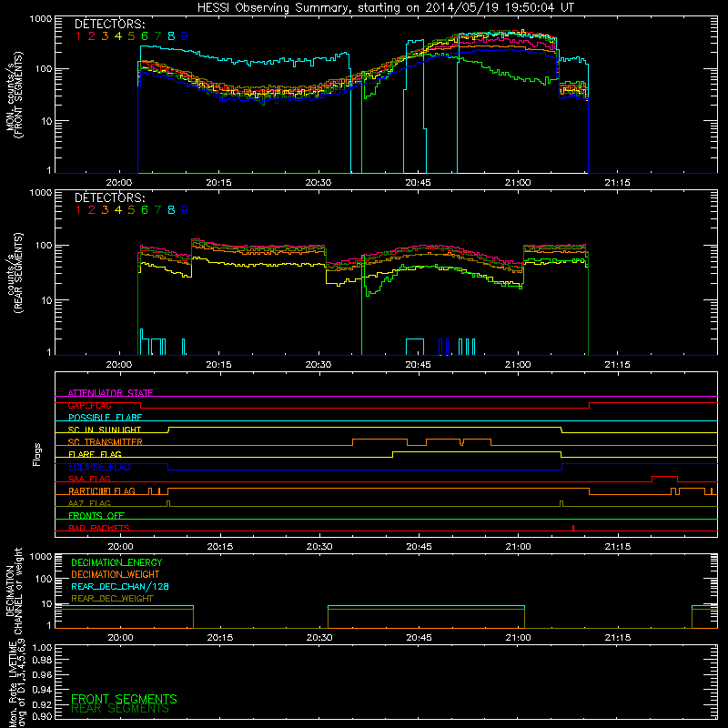Click the DECIMATION_ENERGY legend entry
Image resolution: width=728 pixels, height=728 pixels.
pyautogui.click(x=116, y=562)
